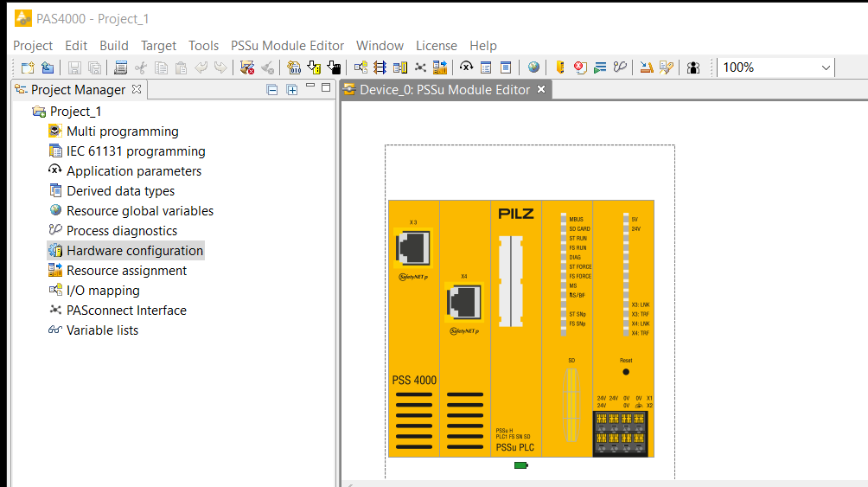Viewport: 868px width, 487px height.
Task: Click the toolbar icon with blue vertical bars and arrows
Action: tap(380, 67)
